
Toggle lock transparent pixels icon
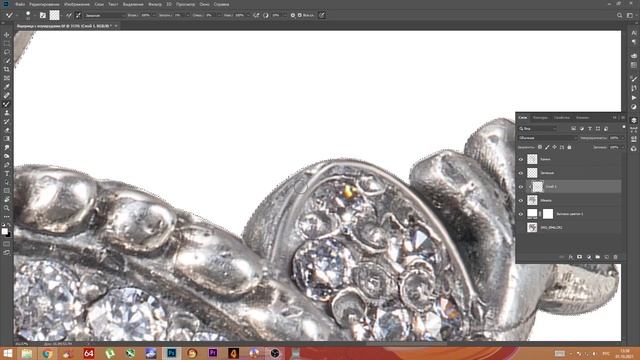[540, 147]
